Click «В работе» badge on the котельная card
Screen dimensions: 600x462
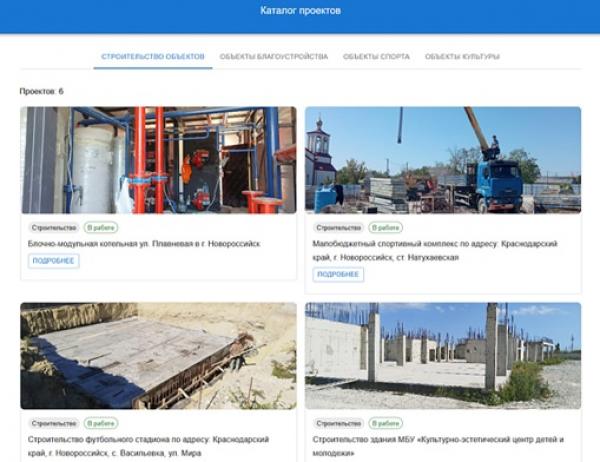click(100, 228)
